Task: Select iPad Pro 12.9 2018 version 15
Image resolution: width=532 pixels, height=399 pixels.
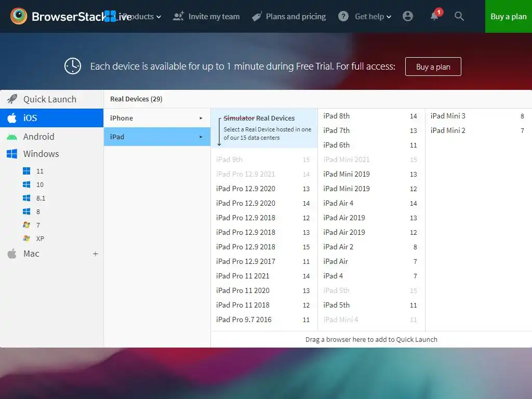Action: tap(263, 247)
